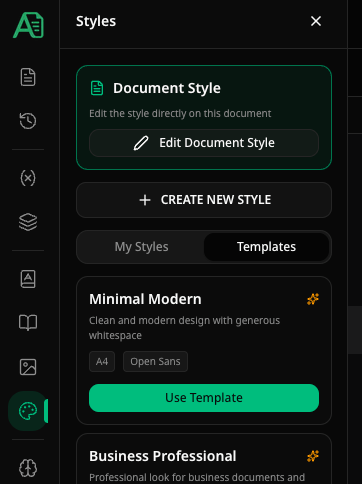The width and height of the screenshot is (362, 484).
Task: Click the A4 tag on Minimal Modern
Action: tap(102, 362)
